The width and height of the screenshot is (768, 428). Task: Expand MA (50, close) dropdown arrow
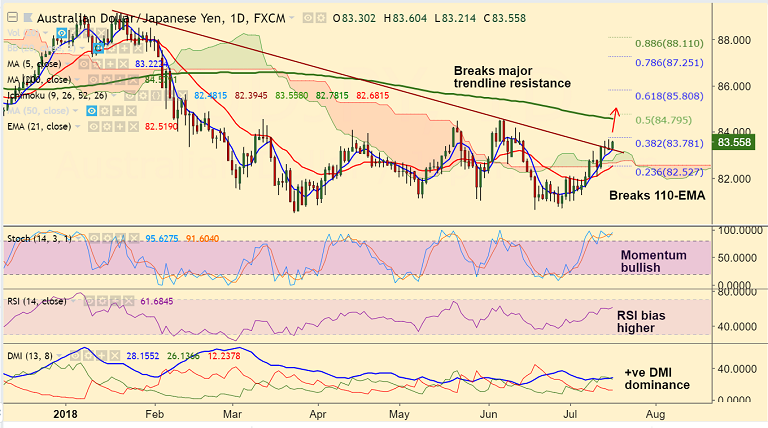click(75, 111)
